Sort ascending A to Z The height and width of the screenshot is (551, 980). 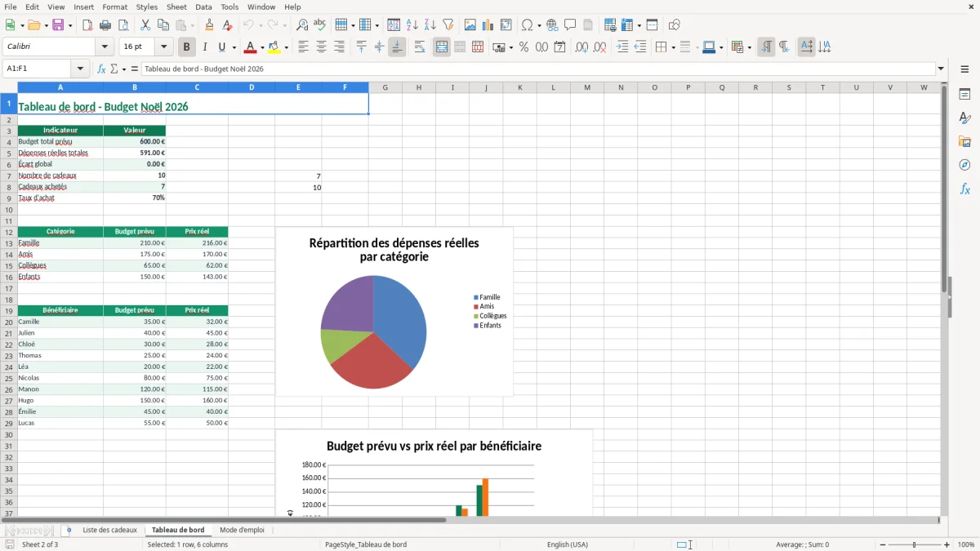click(x=412, y=25)
